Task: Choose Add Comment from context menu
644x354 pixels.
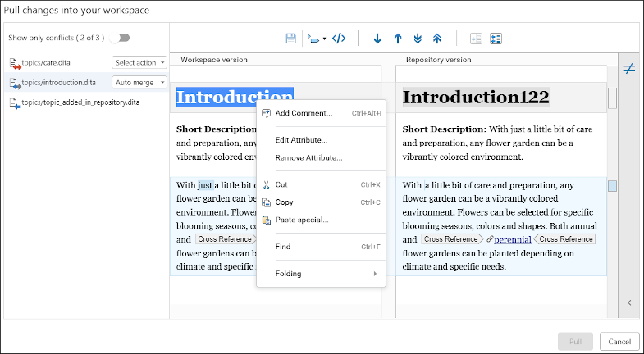Action: (x=304, y=113)
